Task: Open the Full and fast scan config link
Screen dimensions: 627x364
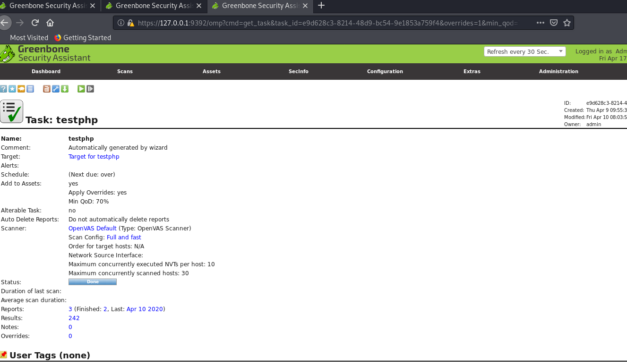Action: click(x=124, y=237)
